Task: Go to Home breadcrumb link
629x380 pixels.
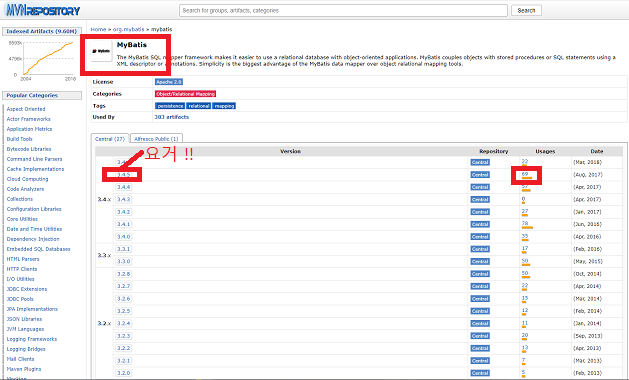Action: 98,29
